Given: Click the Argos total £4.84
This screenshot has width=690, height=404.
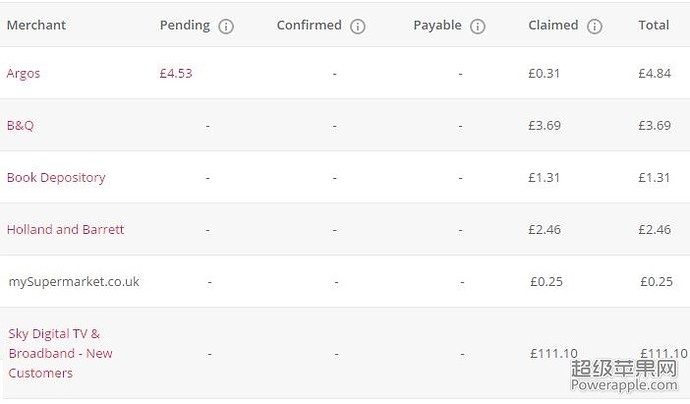Looking at the screenshot, I should [x=655, y=73].
